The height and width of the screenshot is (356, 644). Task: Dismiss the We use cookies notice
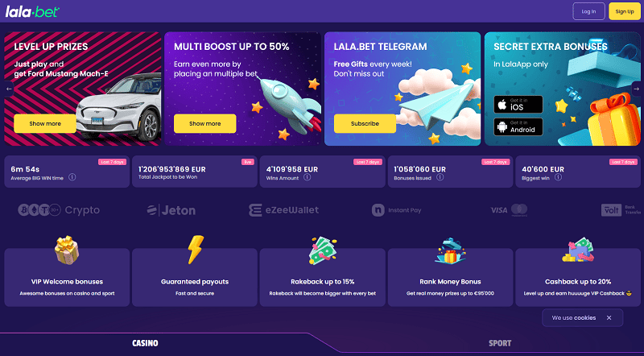point(609,318)
